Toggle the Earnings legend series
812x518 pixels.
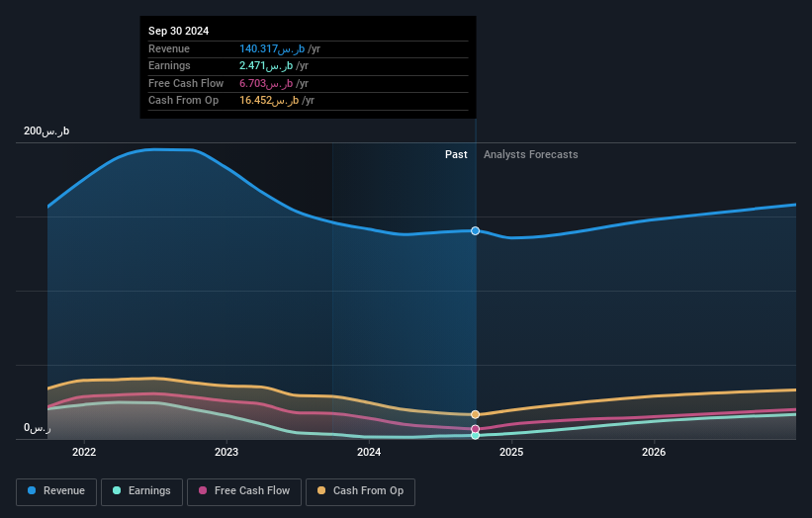(141, 491)
